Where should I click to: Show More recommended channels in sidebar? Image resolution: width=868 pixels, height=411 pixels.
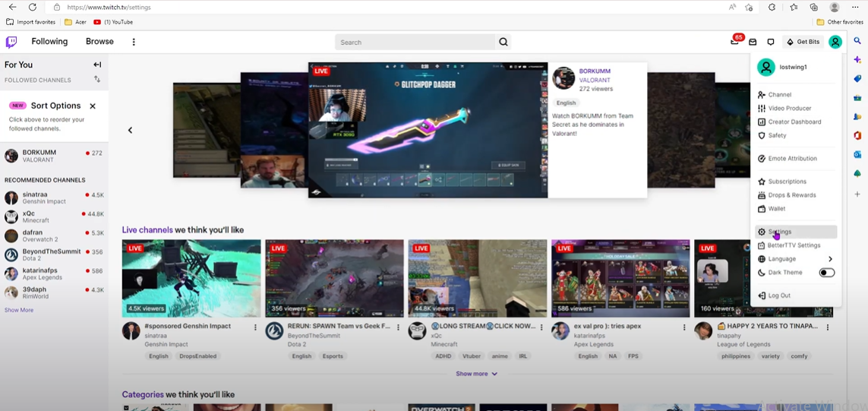pyautogui.click(x=19, y=310)
